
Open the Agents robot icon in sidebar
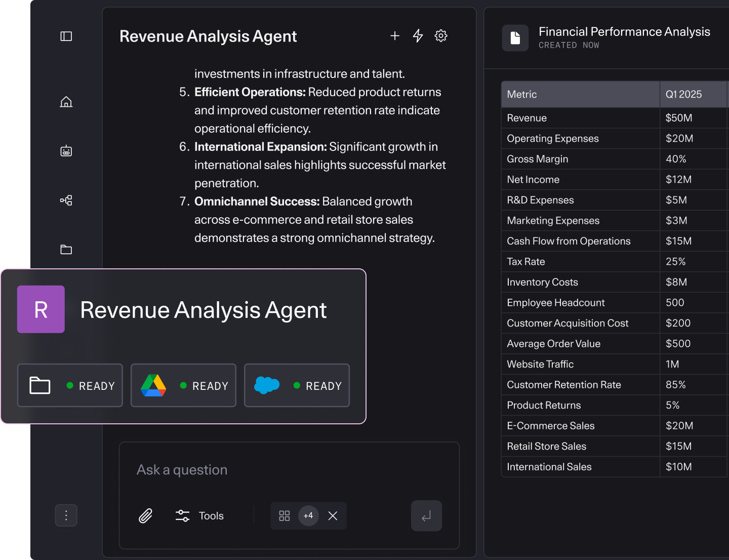[66, 151]
